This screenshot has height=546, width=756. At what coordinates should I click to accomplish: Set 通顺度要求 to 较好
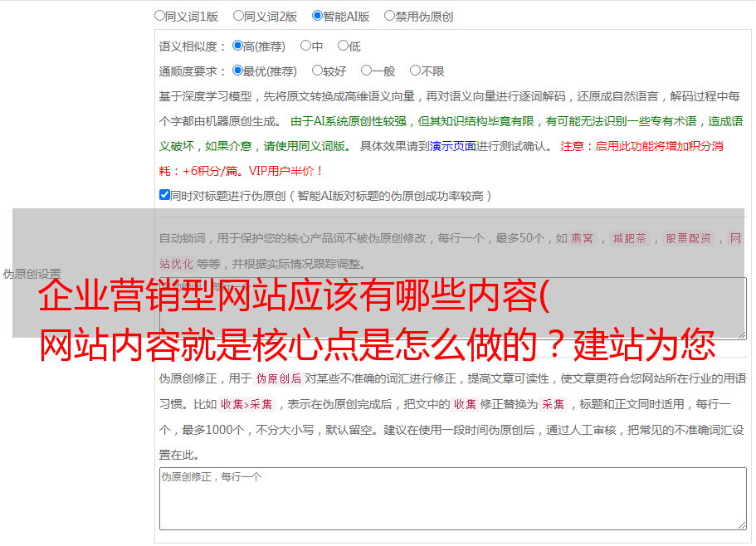click(317, 71)
